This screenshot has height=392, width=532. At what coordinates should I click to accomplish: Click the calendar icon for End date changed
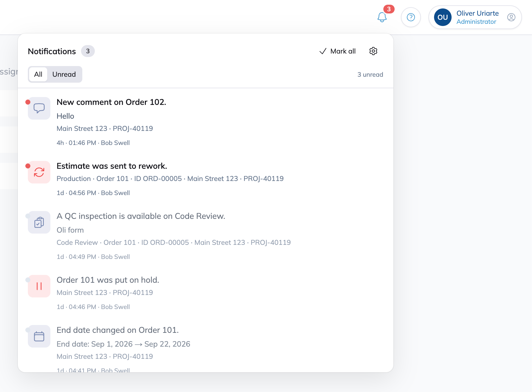pyautogui.click(x=39, y=336)
